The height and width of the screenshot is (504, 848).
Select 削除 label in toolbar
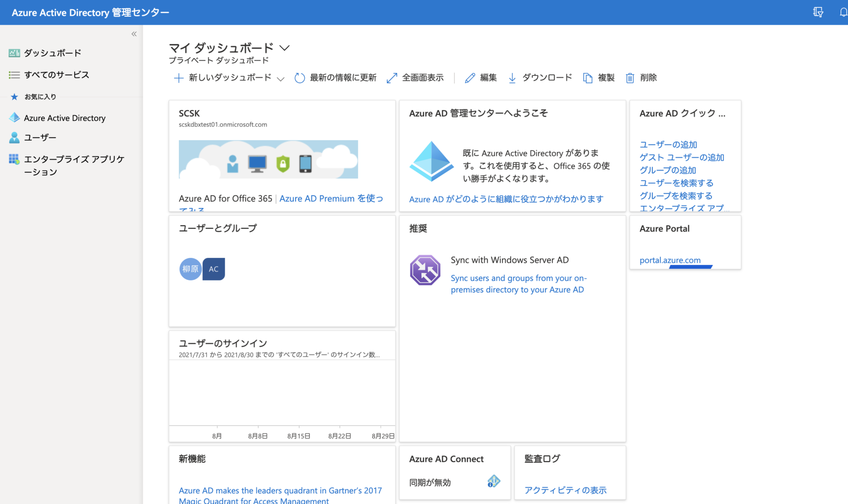[648, 78]
